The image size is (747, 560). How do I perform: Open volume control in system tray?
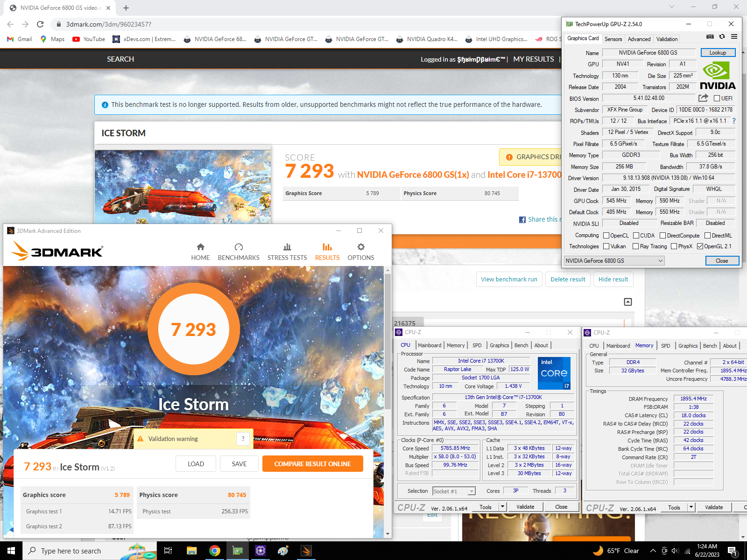tap(675, 551)
